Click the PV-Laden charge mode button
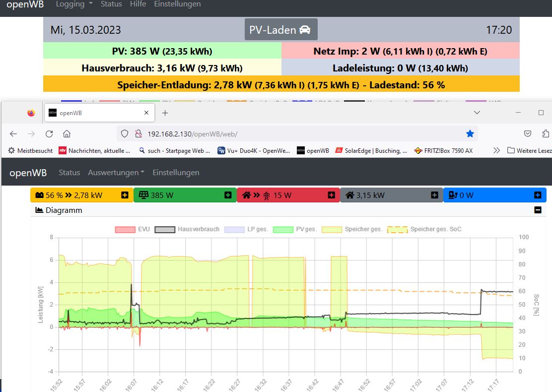This screenshot has width=552, height=392. click(x=280, y=30)
